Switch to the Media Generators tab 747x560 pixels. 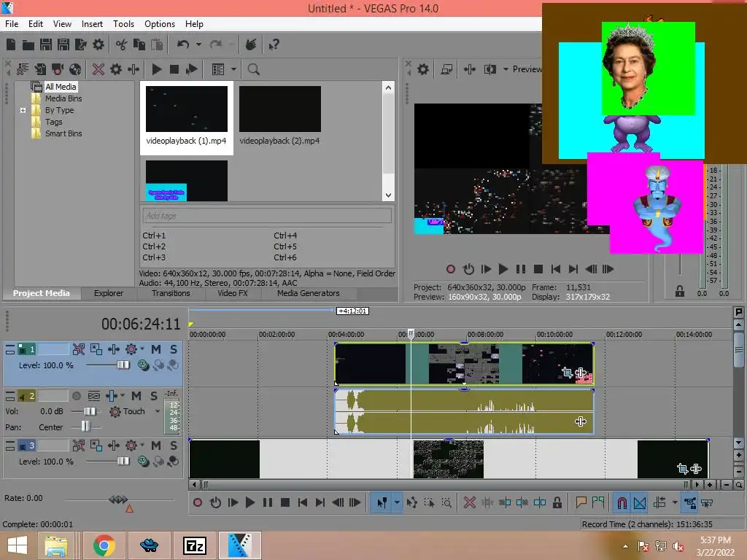coord(309,293)
